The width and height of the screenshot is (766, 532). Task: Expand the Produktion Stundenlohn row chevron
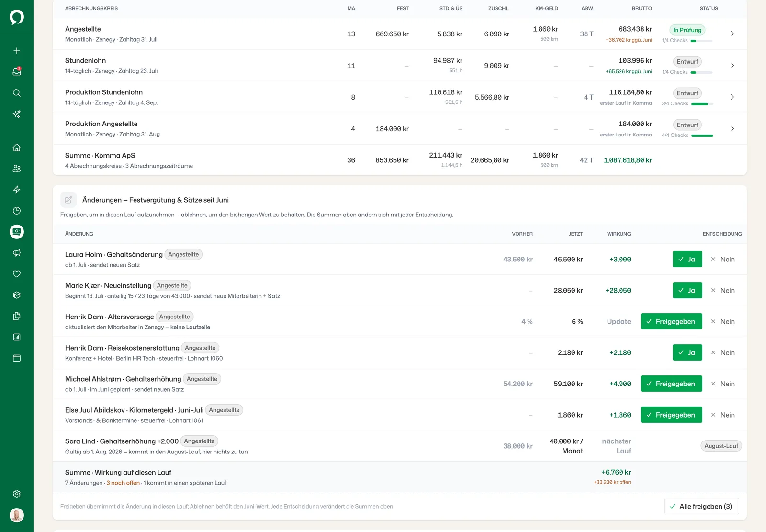point(732,97)
